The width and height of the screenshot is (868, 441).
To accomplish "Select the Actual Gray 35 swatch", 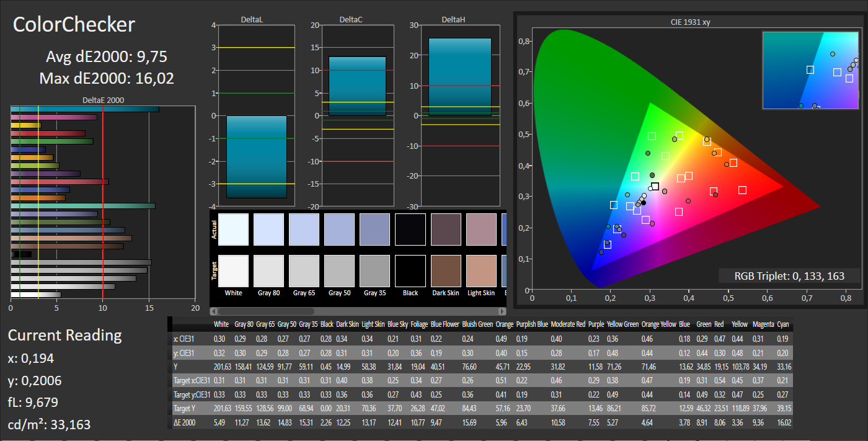I will click(x=375, y=229).
